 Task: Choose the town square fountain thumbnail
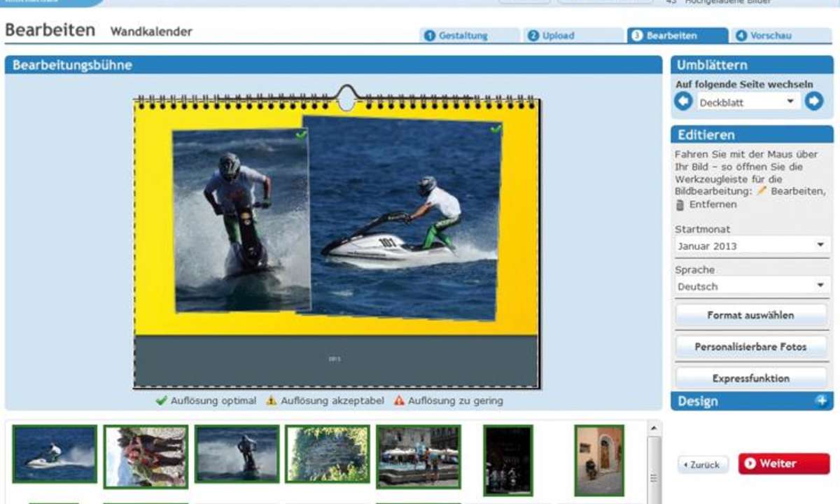419,456
